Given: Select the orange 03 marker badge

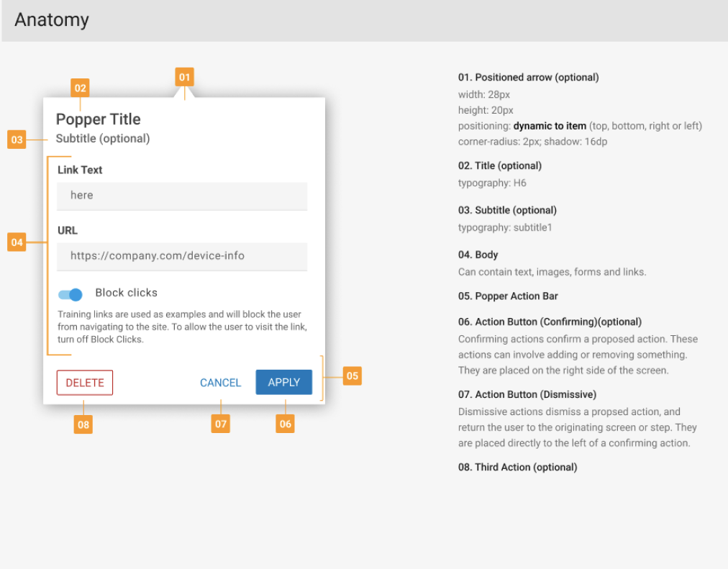Looking at the screenshot, I should 17,140.
